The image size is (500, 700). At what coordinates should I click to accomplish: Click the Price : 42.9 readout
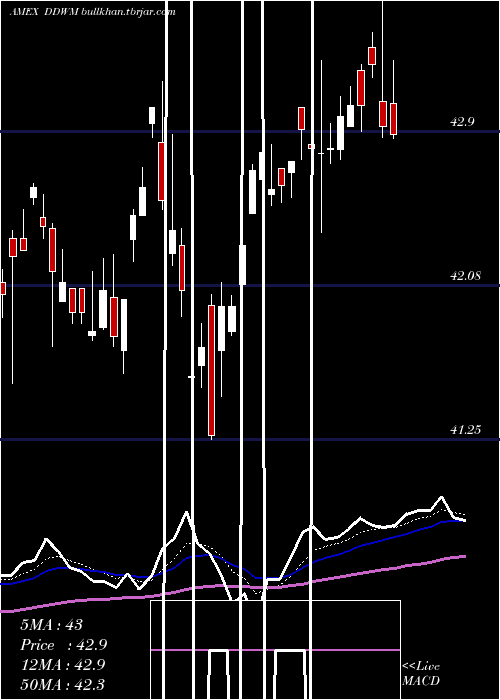(x=64, y=645)
